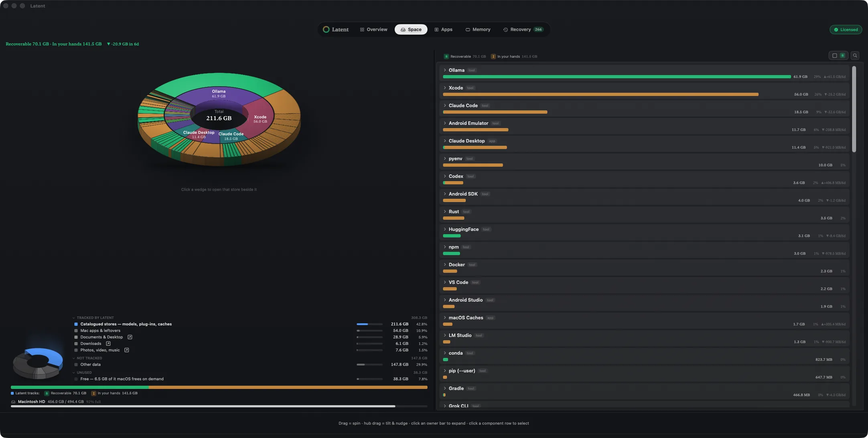Toggle the square view button beside R filter

[x=834, y=56]
